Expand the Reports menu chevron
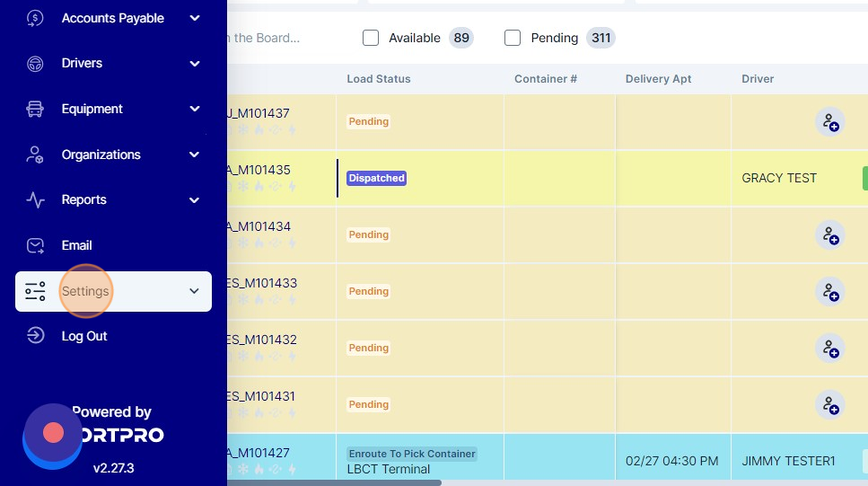The height and width of the screenshot is (486, 868). [194, 200]
